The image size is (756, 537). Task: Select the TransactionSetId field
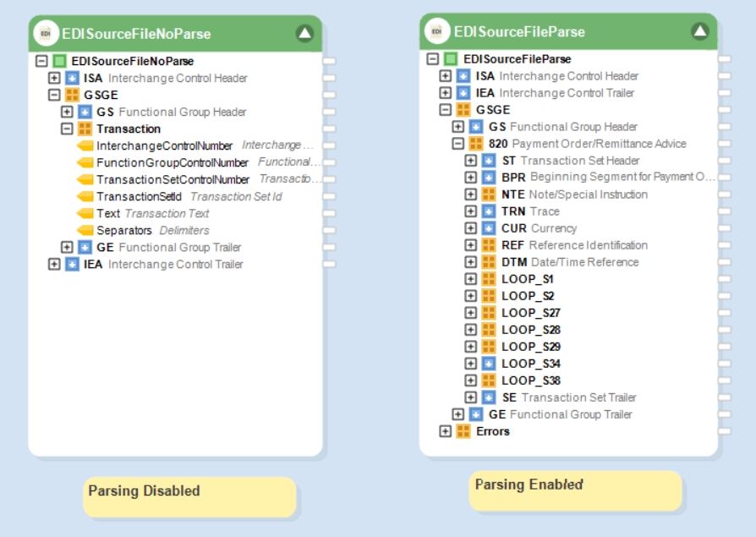(x=139, y=196)
